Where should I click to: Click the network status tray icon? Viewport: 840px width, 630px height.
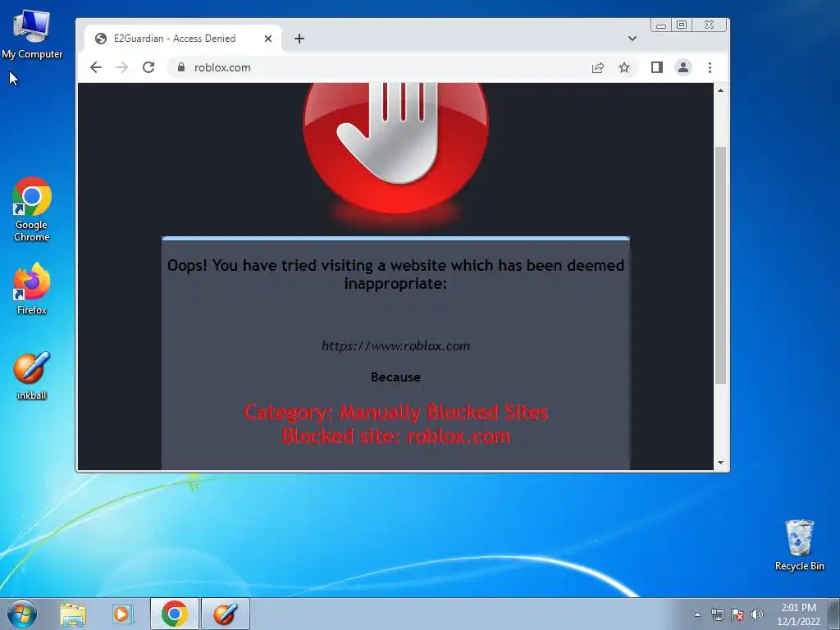click(x=717, y=614)
